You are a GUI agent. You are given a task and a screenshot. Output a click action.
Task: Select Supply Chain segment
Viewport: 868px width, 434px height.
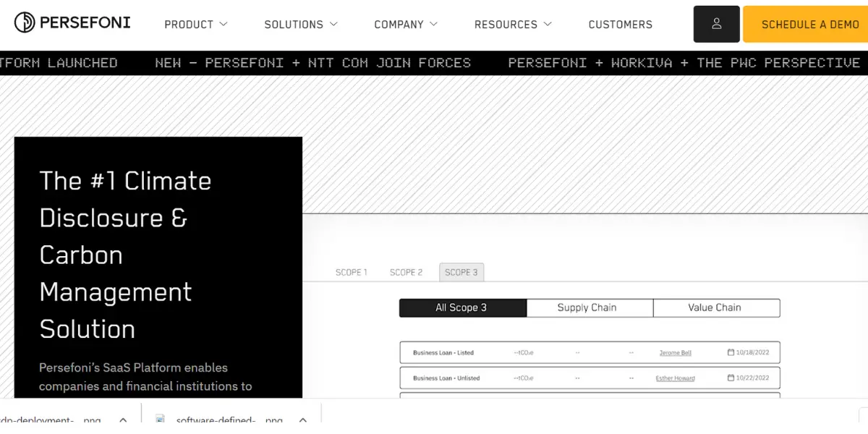click(x=590, y=307)
